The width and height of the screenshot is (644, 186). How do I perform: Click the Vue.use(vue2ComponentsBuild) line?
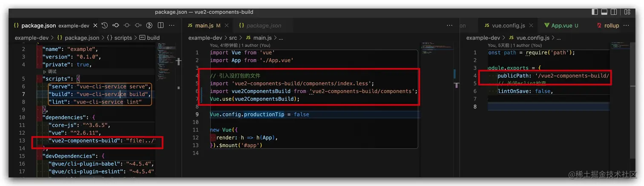pos(255,99)
